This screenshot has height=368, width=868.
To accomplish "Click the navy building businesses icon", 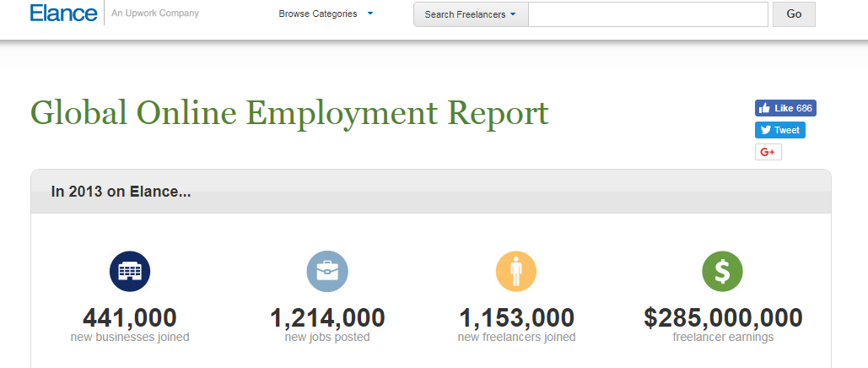I will tap(130, 271).
